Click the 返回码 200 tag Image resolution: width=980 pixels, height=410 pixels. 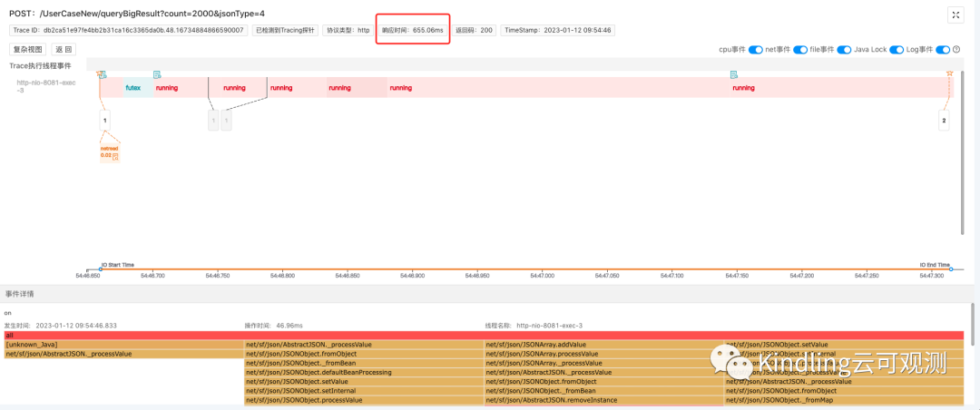click(x=474, y=30)
